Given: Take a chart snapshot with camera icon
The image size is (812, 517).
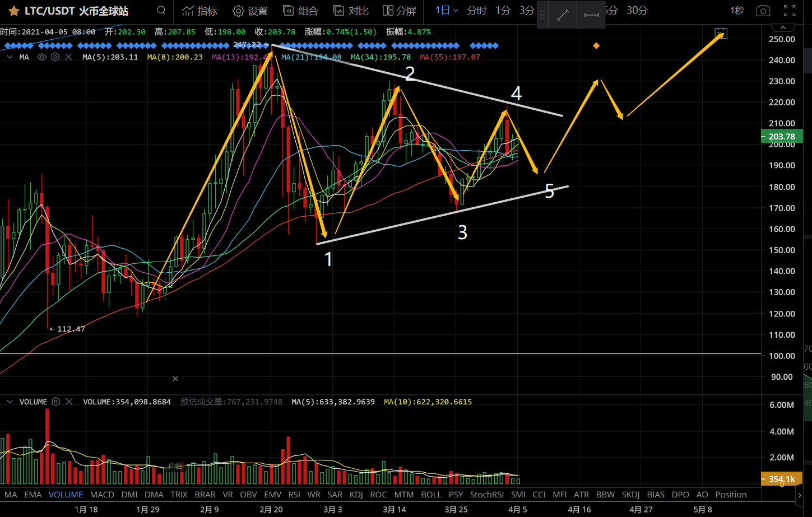Looking at the screenshot, I should coord(763,11).
